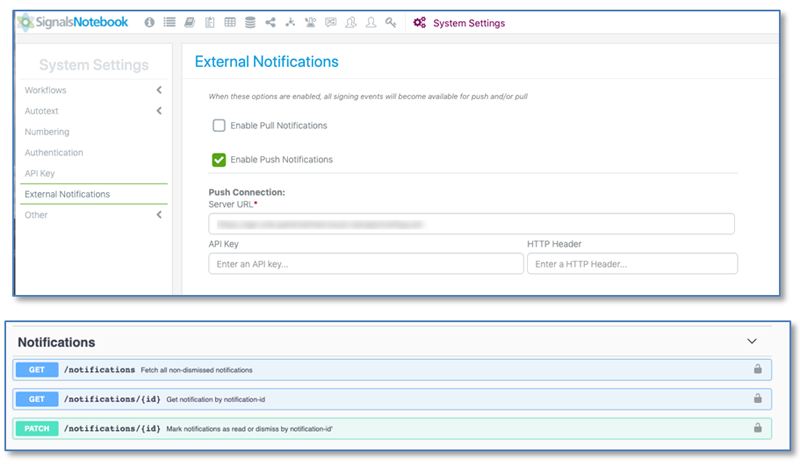This screenshot has width=800, height=467.
Task: Click the System Settings gears icon
Action: pyautogui.click(x=419, y=23)
